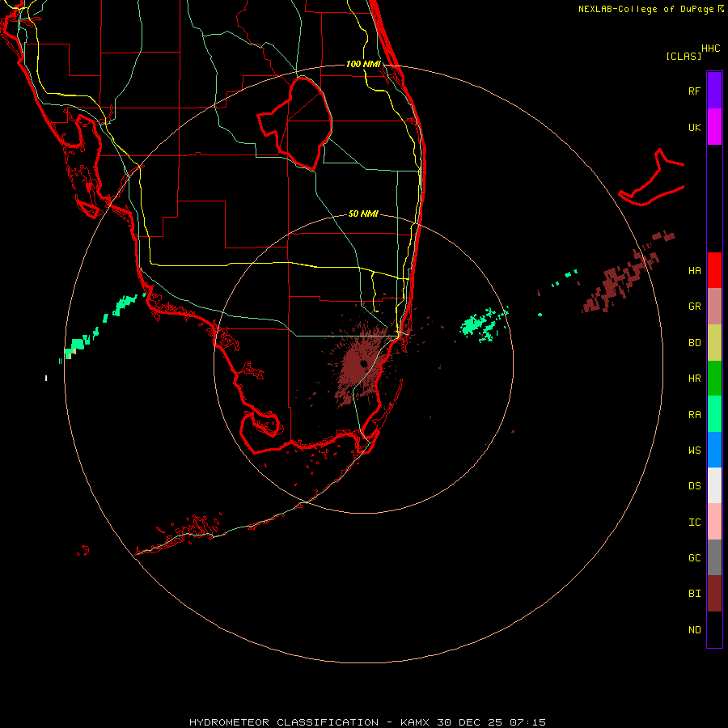Screen dimensions: 728x728
Task: Click the "IC" legend label
Action: click(x=694, y=523)
